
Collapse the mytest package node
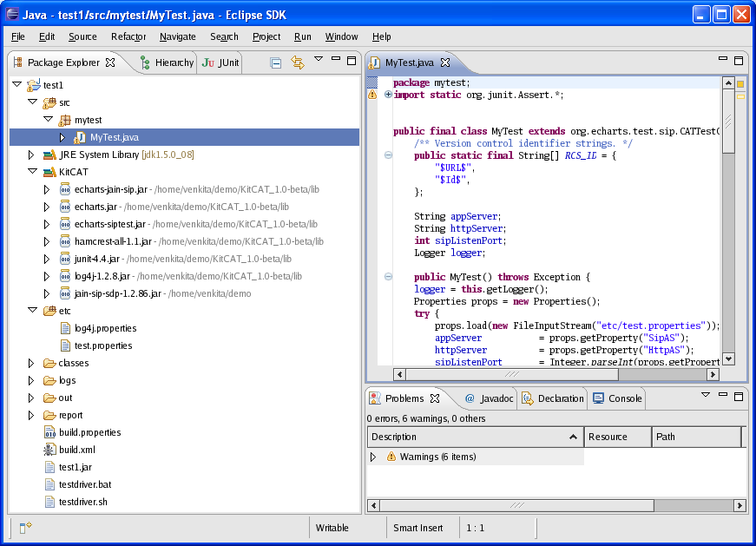click(49, 120)
